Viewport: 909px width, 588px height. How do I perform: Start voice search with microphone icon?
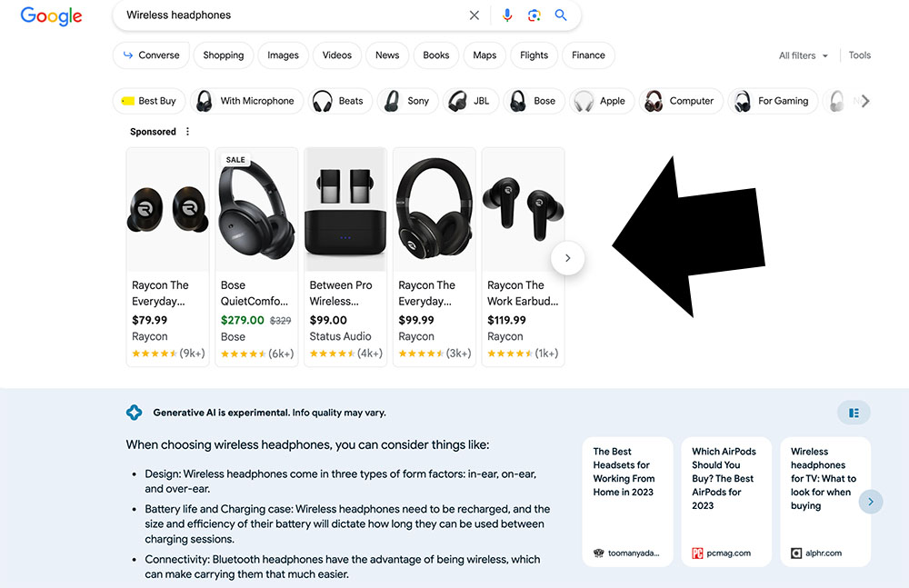[x=507, y=15]
